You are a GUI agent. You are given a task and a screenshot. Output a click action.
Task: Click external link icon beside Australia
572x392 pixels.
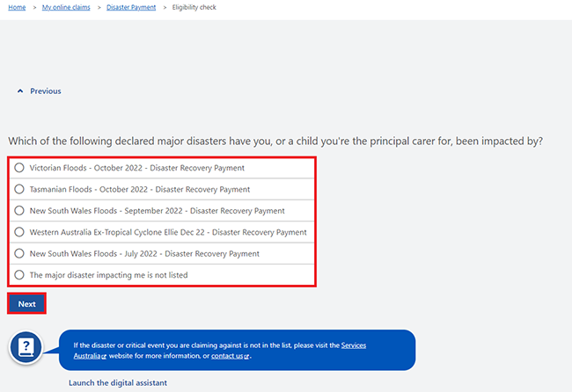click(104, 357)
